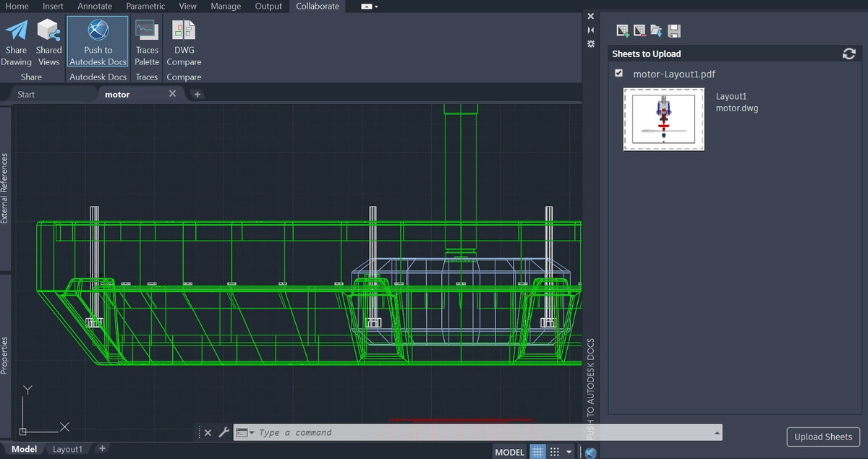
Task: Switch to the Annotate ribbon tab
Action: click(95, 7)
